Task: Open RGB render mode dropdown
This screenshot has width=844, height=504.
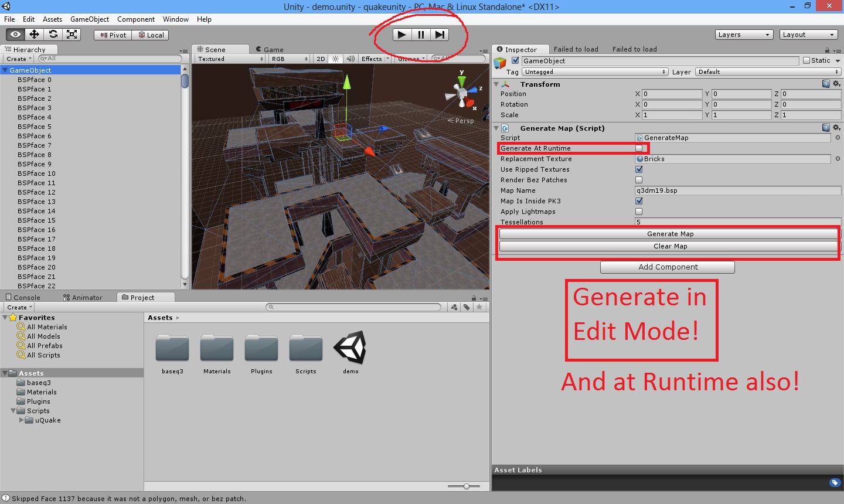Action: click(290, 59)
